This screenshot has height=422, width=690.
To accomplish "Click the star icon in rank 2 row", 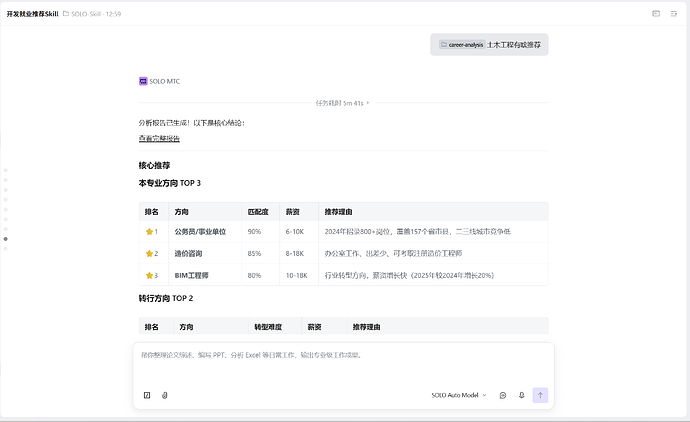I will [x=149, y=253].
